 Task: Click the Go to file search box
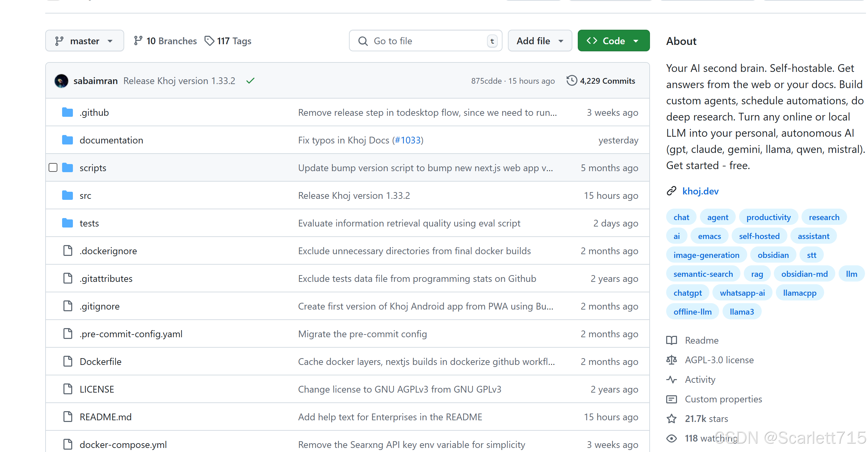click(x=425, y=41)
